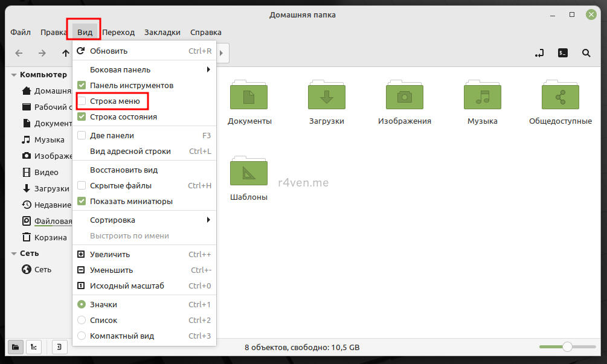Open the Музыка folder
Viewport: 607px width, 364px height.
[482, 96]
